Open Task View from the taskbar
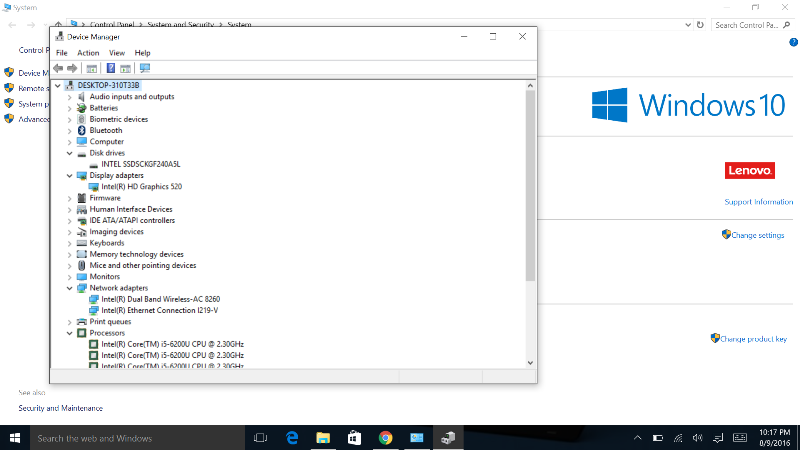Screen dimensions: 800x450 260,438
